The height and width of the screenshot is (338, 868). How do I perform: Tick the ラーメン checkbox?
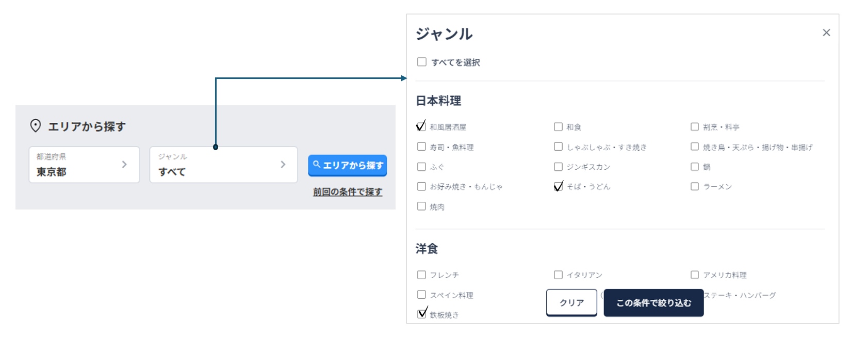click(695, 186)
